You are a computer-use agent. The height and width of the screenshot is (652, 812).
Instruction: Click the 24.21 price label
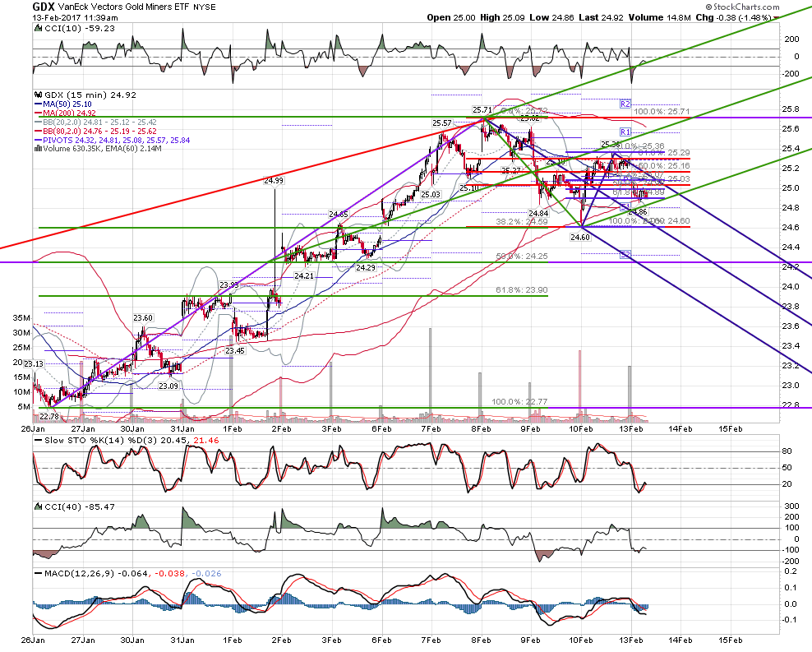(x=304, y=276)
